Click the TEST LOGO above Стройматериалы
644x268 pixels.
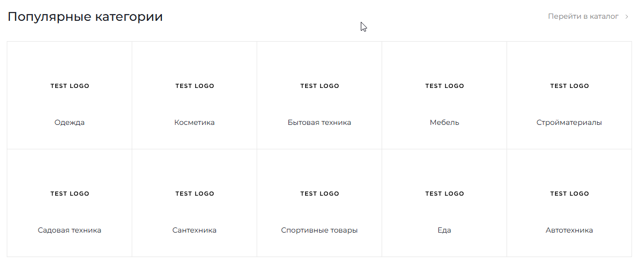pos(570,86)
